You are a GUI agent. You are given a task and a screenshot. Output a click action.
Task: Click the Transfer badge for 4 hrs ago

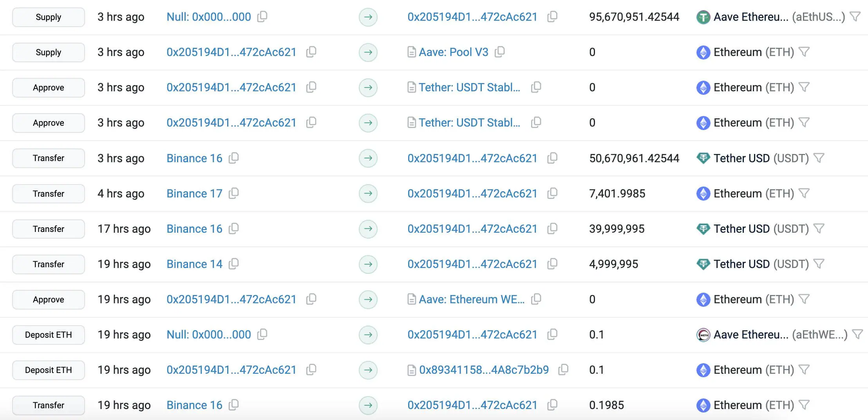[x=48, y=194]
